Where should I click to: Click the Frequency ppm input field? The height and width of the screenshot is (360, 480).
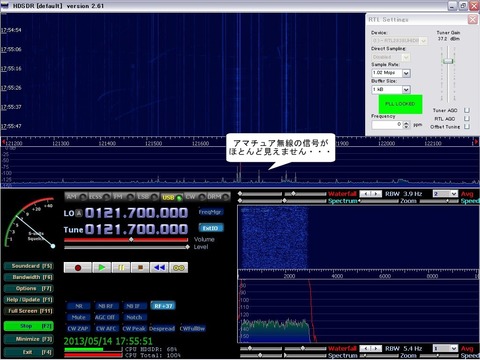pos(387,125)
